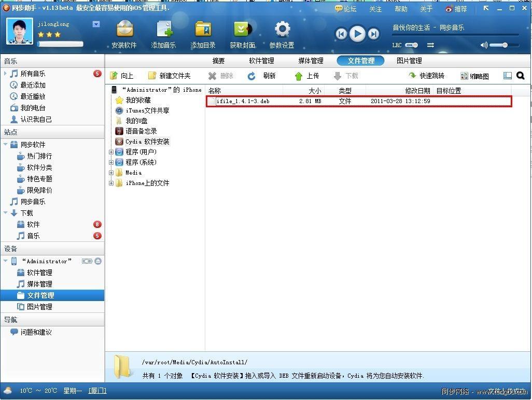Expand the iPhone上的文件 node
This screenshot has height=400, width=532.
point(111,183)
